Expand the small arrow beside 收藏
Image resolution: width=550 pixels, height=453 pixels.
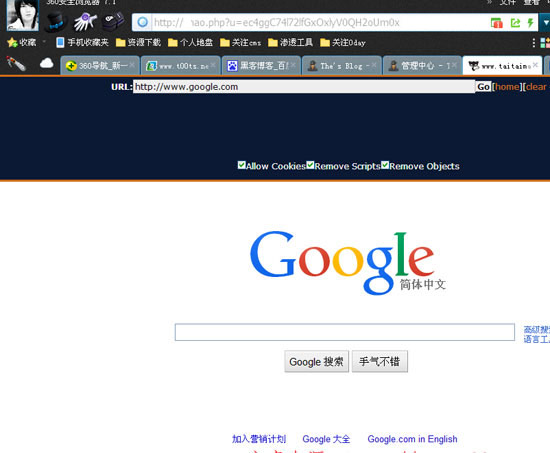[x=44, y=42]
